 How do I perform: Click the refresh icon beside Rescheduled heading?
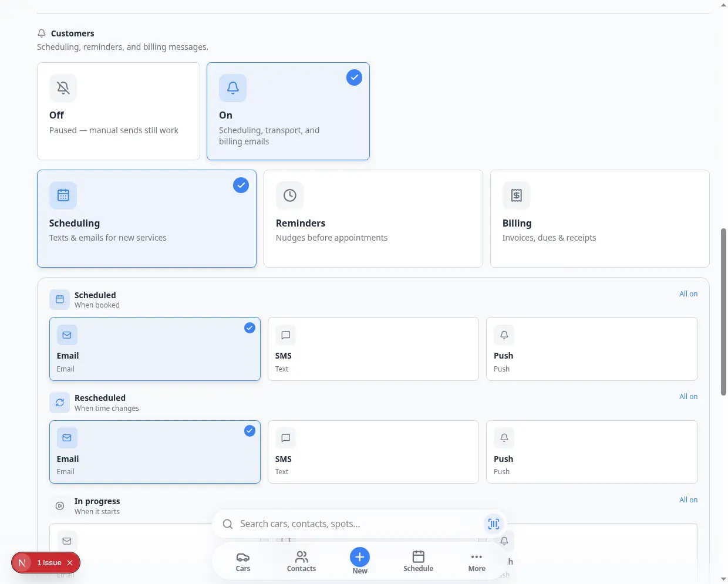point(60,403)
